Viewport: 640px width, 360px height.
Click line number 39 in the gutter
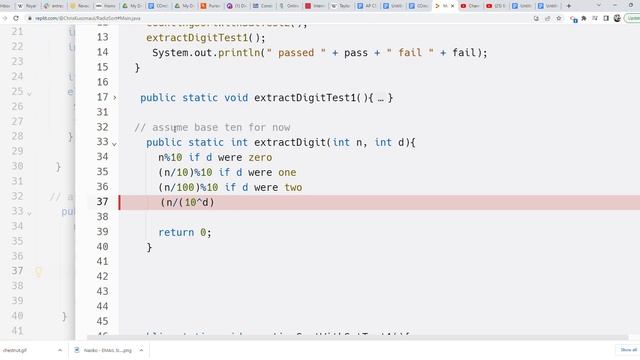pyautogui.click(x=102, y=232)
